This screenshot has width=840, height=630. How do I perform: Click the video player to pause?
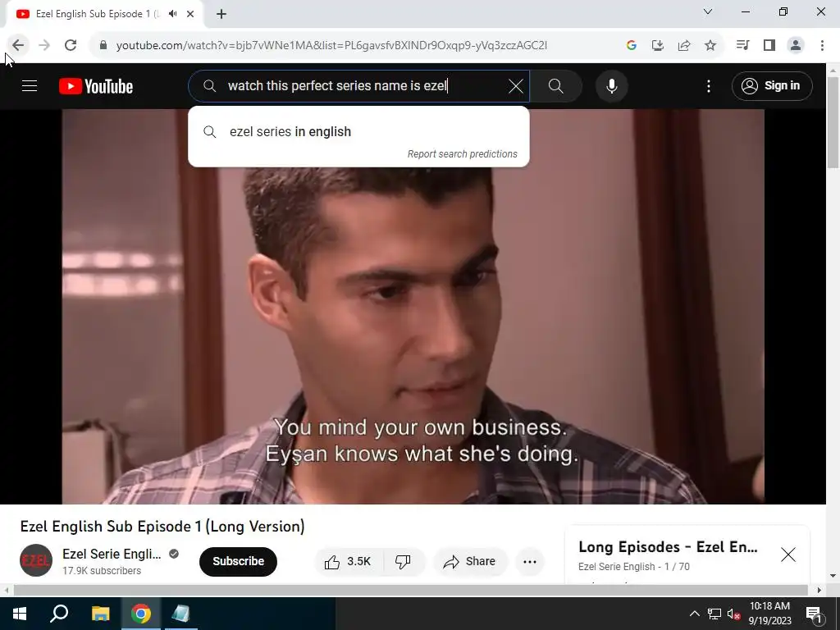(413, 307)
